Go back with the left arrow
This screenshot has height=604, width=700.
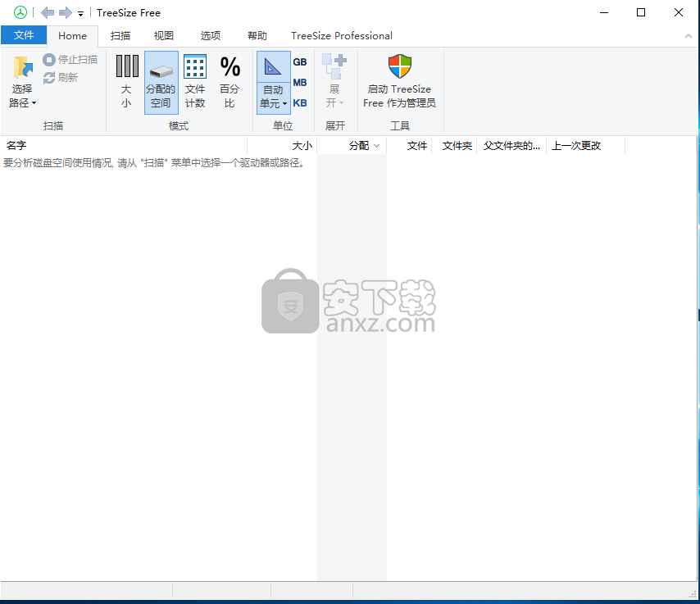[48, 12]
